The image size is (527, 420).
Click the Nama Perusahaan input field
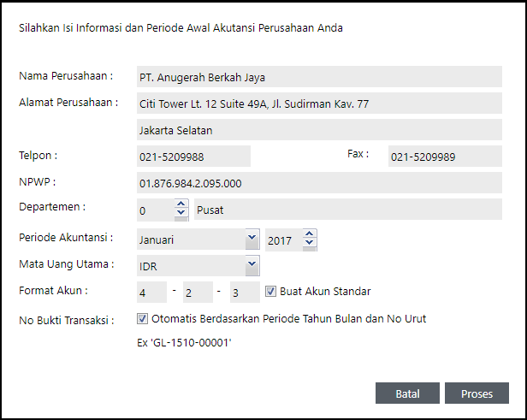318,77
